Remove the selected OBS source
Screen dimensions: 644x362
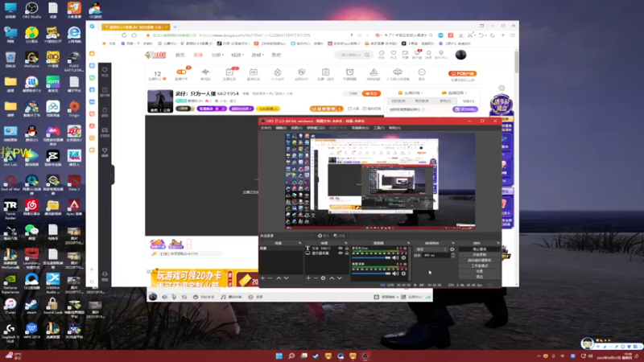tap(316, 278)
